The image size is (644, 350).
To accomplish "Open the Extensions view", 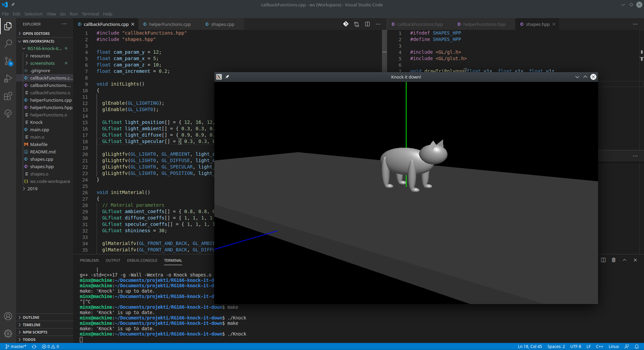I will coord(8,96).
